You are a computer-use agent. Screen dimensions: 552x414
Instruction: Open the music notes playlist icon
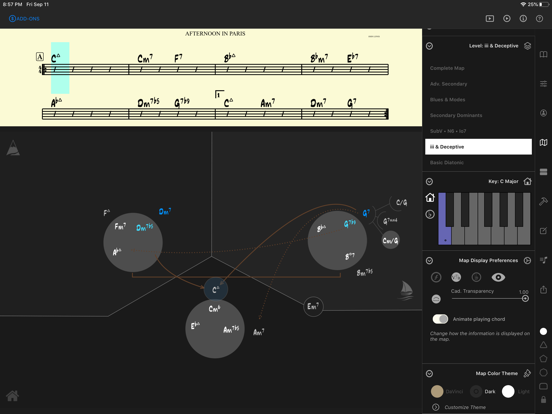tap(544, 260)
